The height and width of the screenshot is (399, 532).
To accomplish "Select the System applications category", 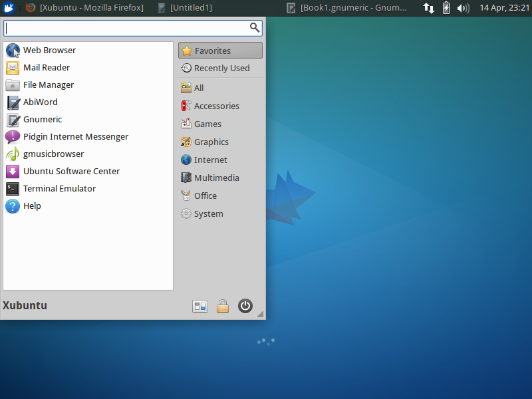I will [x=208, y=213].
